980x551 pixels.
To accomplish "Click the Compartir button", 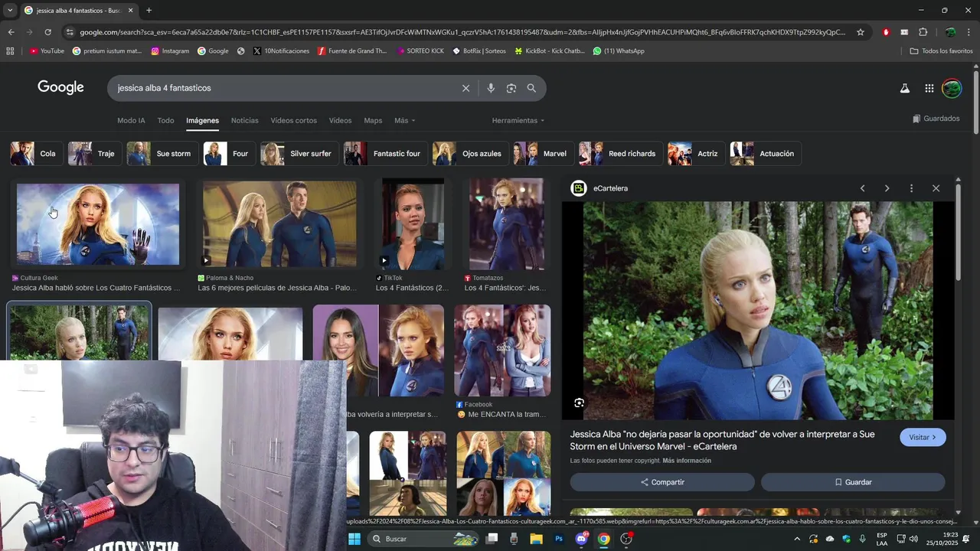I will coord(662,482).
